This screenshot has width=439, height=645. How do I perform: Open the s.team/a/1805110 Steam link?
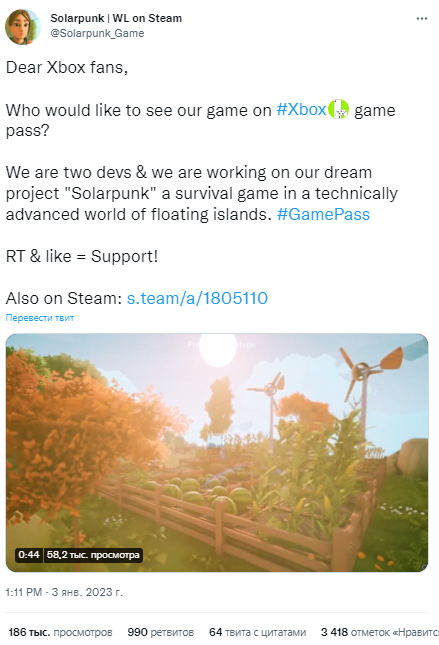(197, 298)
